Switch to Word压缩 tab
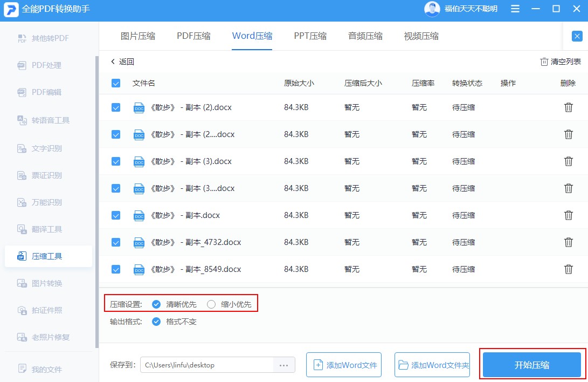Viewport: 588px width, 382px height. pyautogui.click(x=252, y=36)
